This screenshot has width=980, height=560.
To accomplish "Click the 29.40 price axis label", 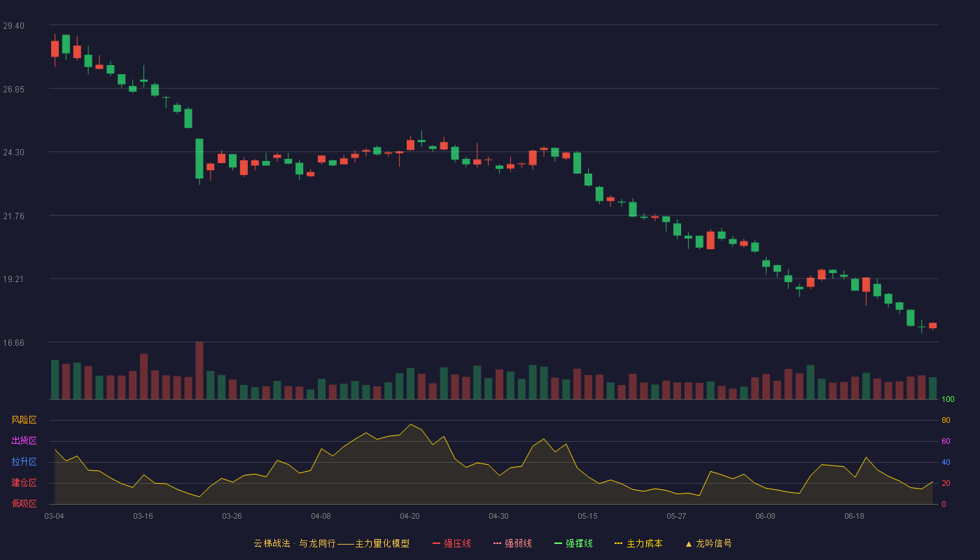I will click(13, 26).
